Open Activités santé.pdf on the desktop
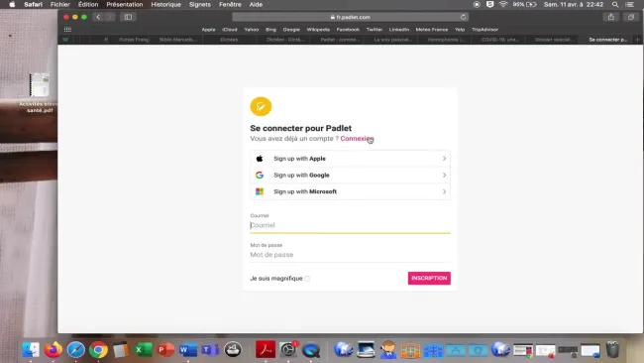This screenshot has height=363, width=644. [40, 92]
